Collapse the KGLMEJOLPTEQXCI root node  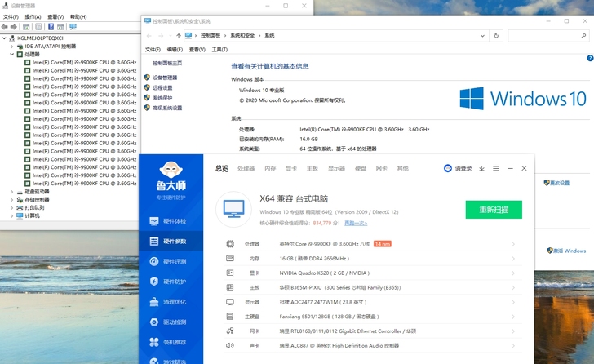[x=4, y=38]
